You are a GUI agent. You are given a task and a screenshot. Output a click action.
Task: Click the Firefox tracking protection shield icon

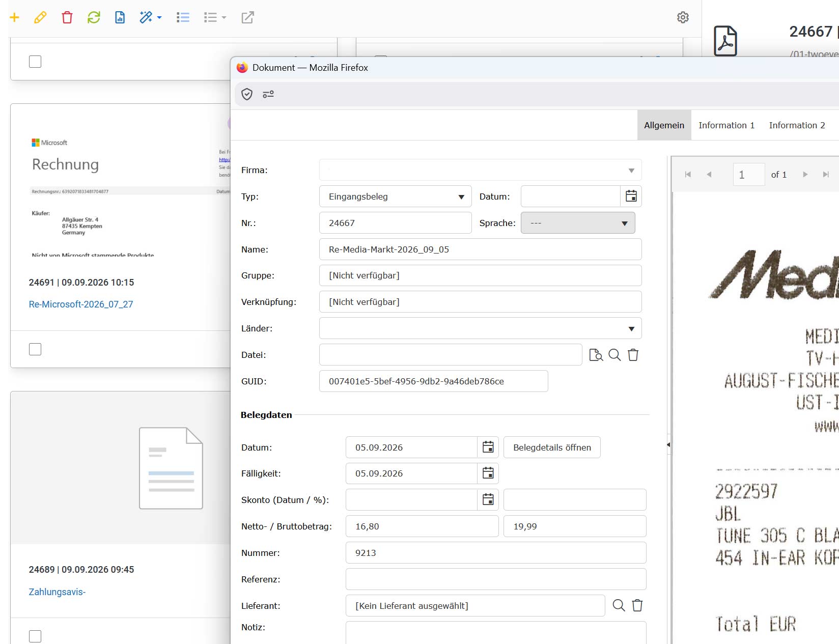click(x=247, y=94)
